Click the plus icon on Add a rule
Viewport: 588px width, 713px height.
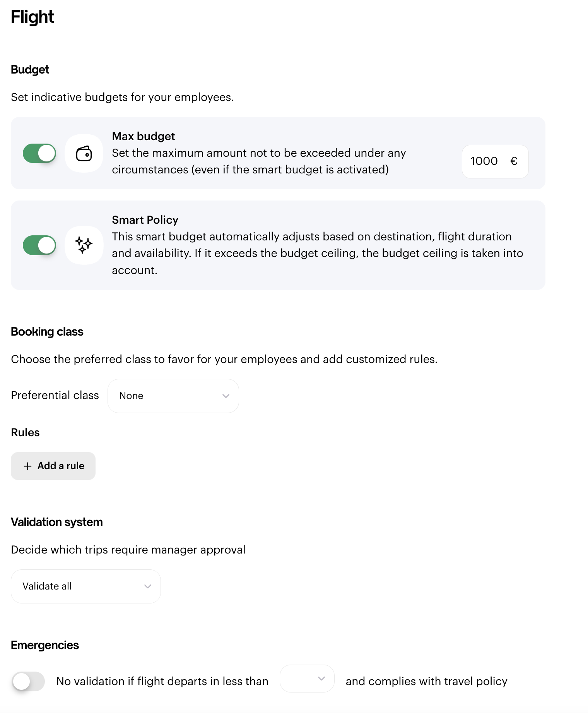[27, 466]
